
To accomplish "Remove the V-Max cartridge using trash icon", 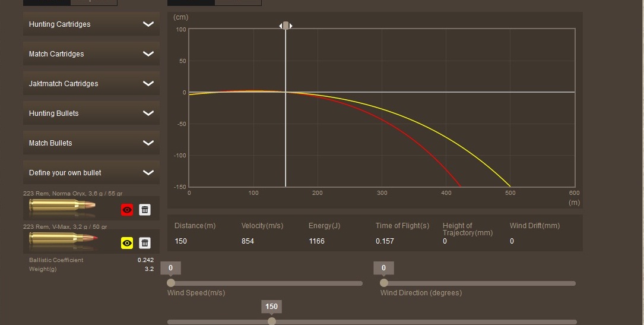I will click(x=144, y=242).
